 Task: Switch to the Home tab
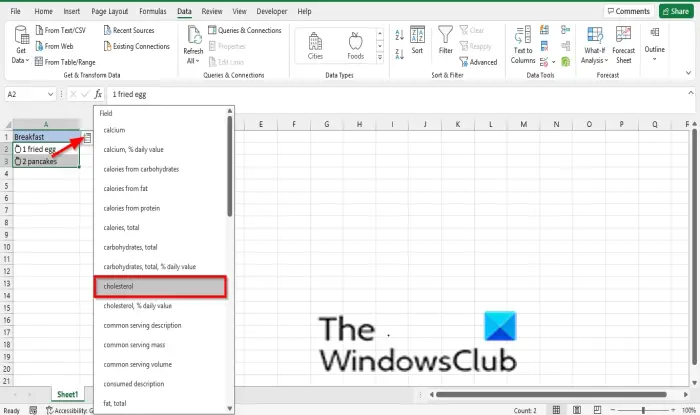coord(43,11)
